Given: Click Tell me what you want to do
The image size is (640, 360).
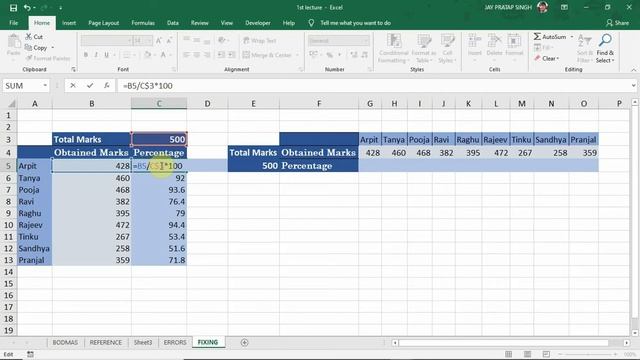Looking at the screenshot, I should tap(355, 23).
